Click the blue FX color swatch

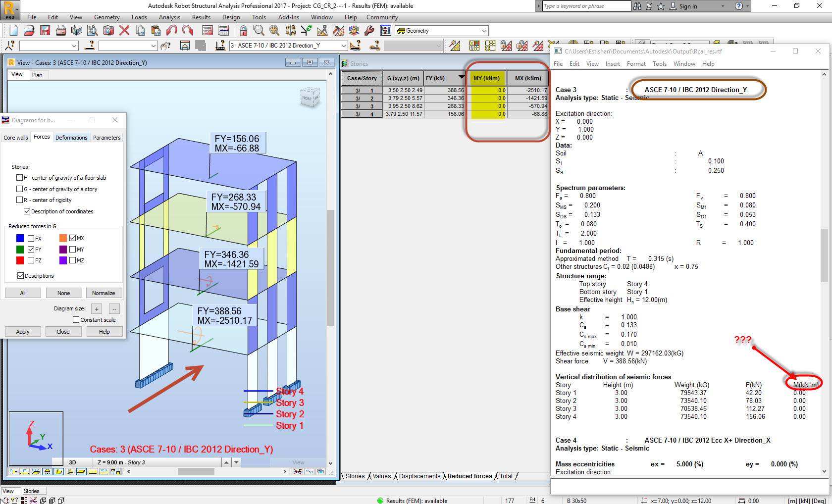[20, 238]
